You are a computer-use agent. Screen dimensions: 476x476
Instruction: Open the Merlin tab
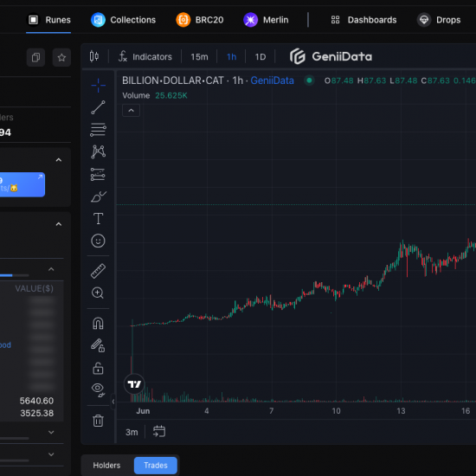[x=266, y=20]
